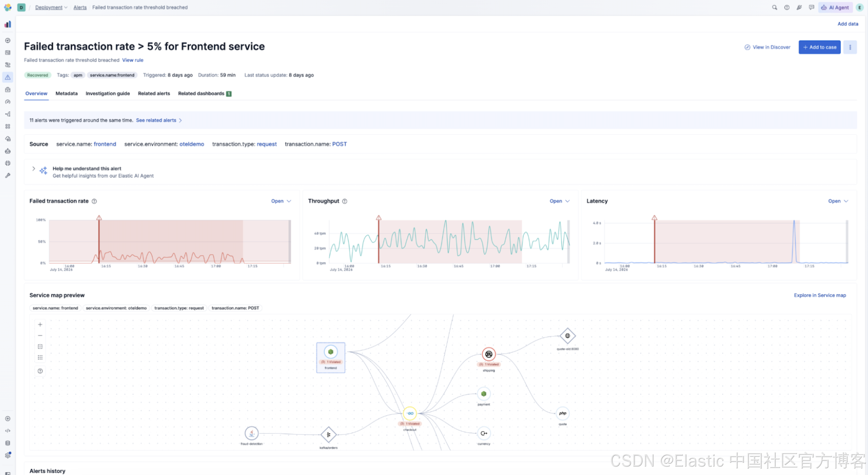868x475 pixels.
Task: Click the green D space avatar
Action: (21, 7)
